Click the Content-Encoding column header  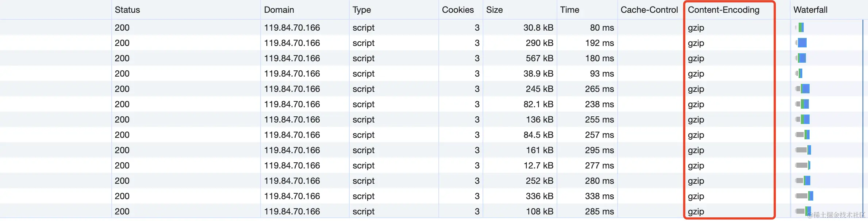723,10
